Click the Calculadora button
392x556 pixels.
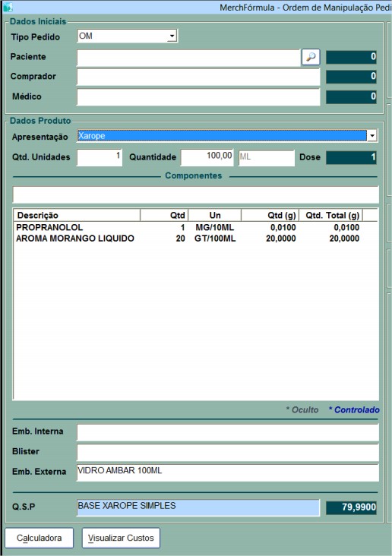(40, 538)
